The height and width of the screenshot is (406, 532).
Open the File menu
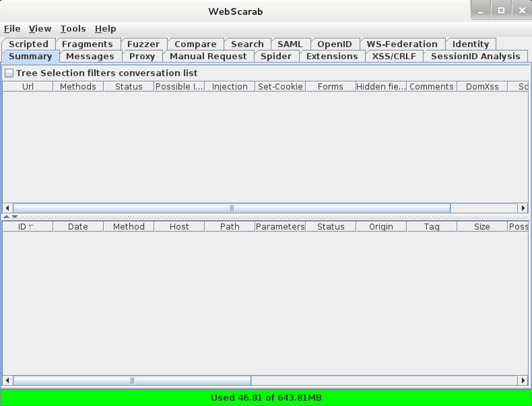pos(12,29)
